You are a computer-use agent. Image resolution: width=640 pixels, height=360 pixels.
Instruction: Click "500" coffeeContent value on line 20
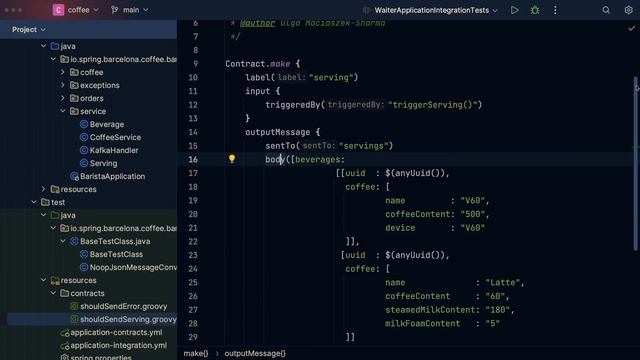coord(472,214)
